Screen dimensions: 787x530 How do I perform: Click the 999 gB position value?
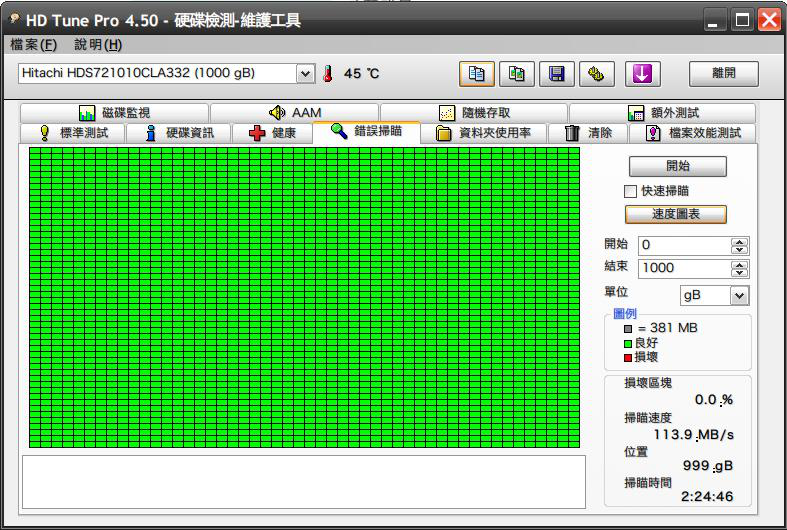708,466
